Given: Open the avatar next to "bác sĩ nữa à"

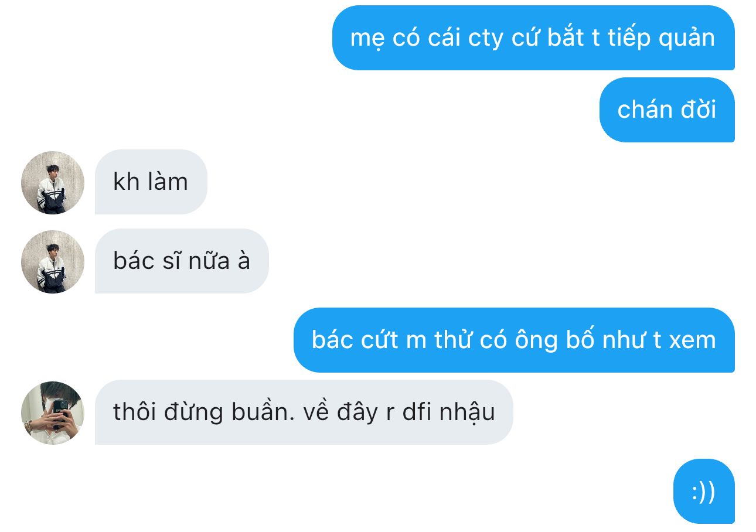Looking at the screenshot, I should pyautogui.click(x=53, y=261).
